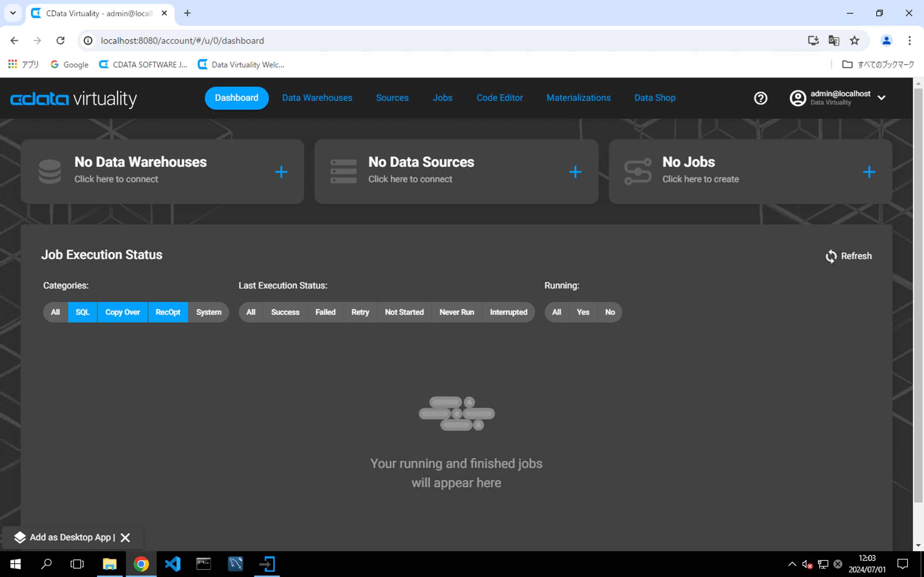924x577 pixels.
Task: Close the Add as Desktop App banner
Action: (125, 537)
